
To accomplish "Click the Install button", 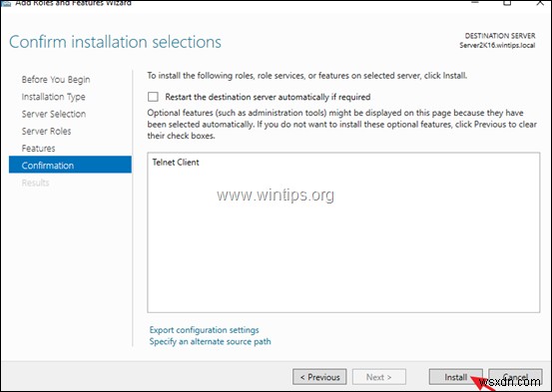I will coord(455,377).
